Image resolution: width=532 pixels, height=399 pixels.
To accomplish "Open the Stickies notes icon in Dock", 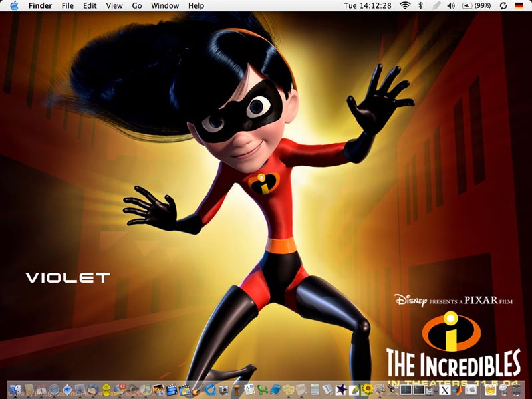I will click(x=289, y=390).
